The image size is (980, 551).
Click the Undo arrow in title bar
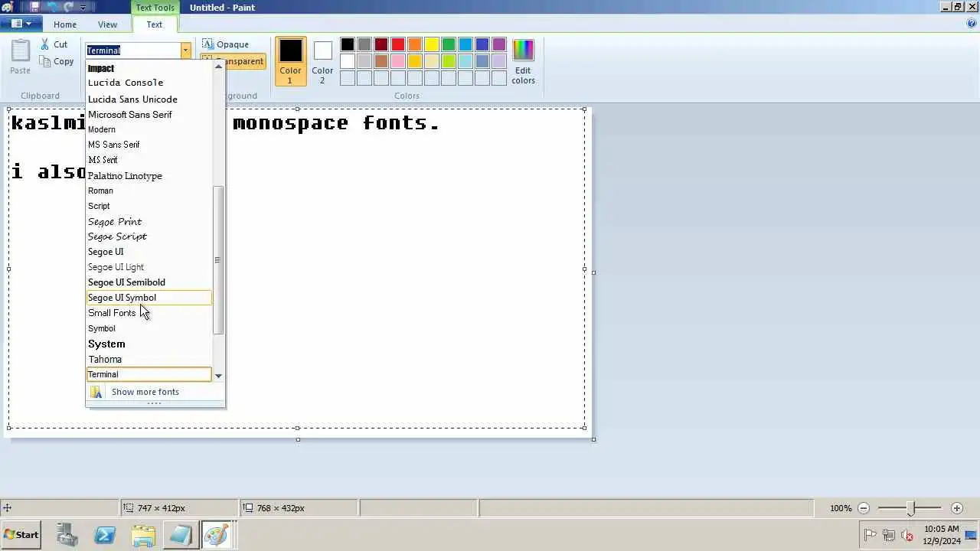pos(52,7)
